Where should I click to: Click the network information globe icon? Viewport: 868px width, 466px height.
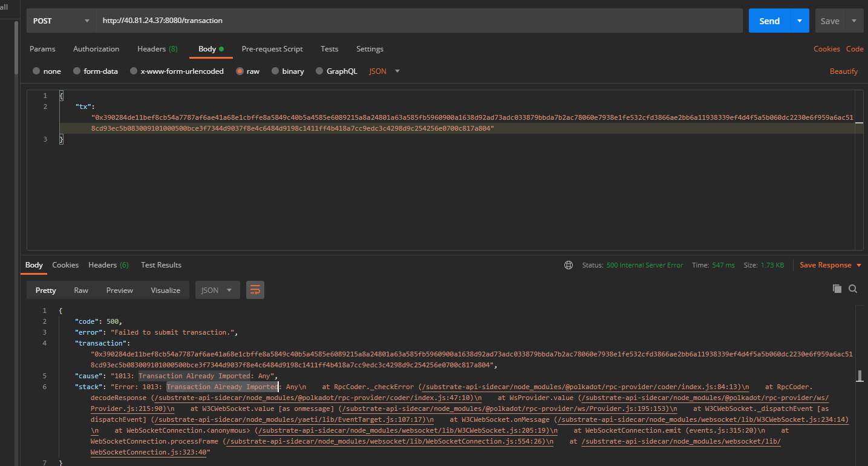[568, 264]
